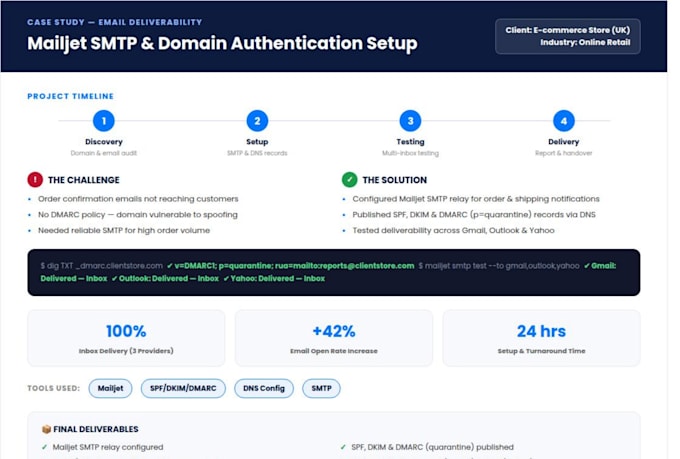Click the Delivery step label
This screenshot has width=680, height=459.
[x=564, y=142]
